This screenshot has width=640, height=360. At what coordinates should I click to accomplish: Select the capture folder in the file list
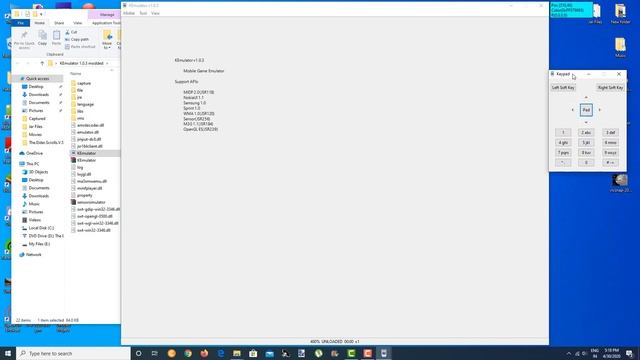[84, 83]
